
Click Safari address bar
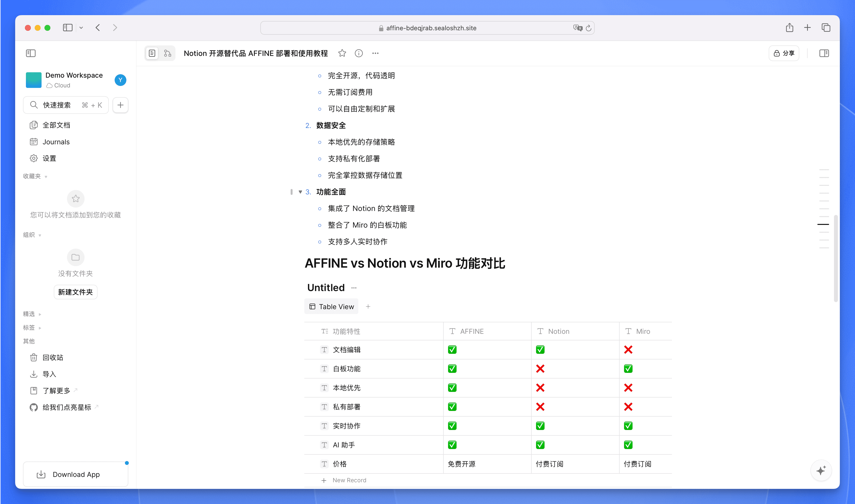427,28
